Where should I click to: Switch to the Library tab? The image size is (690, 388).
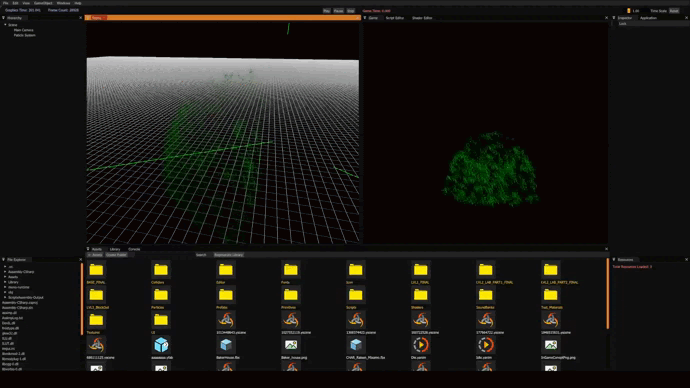point(115,249)
